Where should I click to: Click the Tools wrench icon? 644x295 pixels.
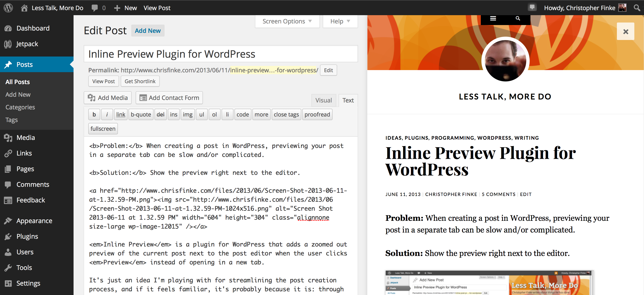click(8, 267)
